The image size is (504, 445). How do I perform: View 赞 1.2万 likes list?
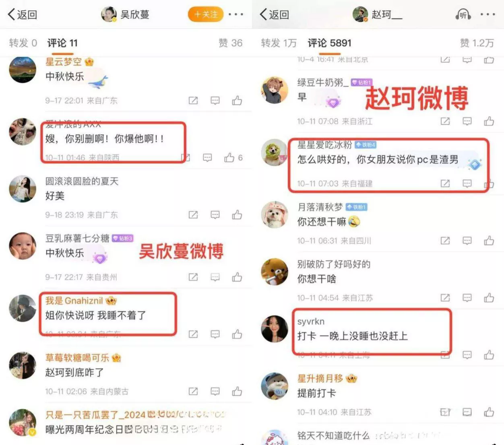click(477, 43)
